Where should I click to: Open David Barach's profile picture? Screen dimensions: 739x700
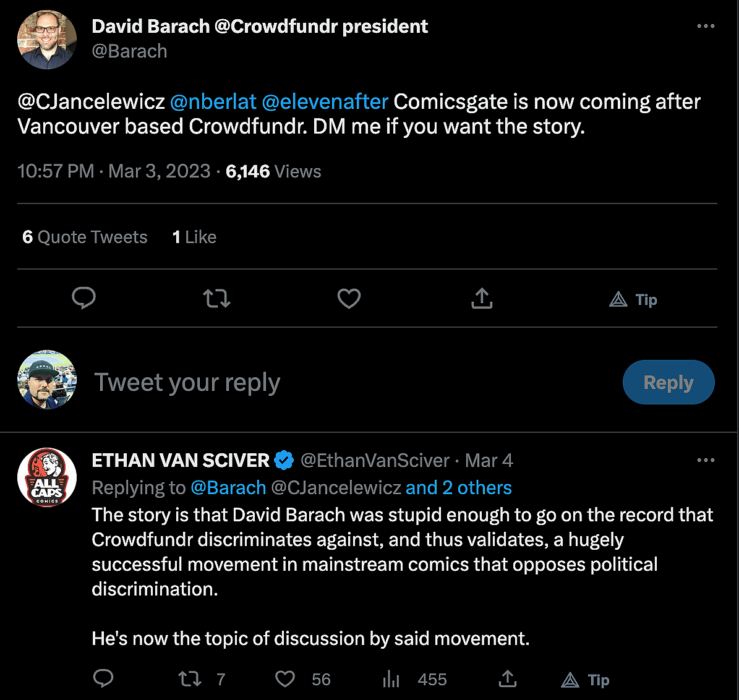47,39
